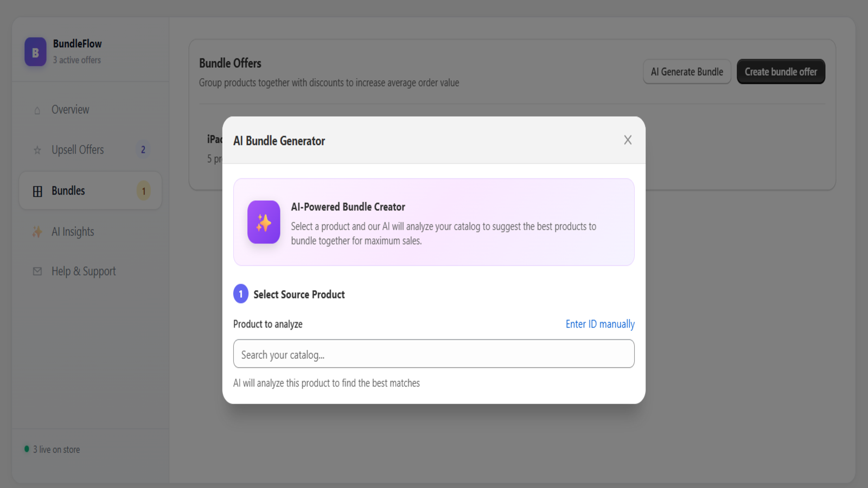The height and width of the screenshot is (488, 868).
Task: Select the Bundles sidebar item
Action: pyautogui.click(x=68, y=191)
